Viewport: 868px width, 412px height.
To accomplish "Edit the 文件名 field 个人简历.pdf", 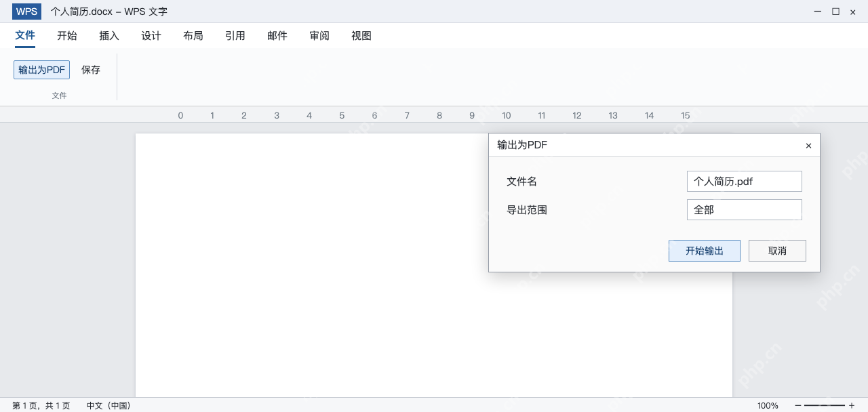I will click(745, 182).
